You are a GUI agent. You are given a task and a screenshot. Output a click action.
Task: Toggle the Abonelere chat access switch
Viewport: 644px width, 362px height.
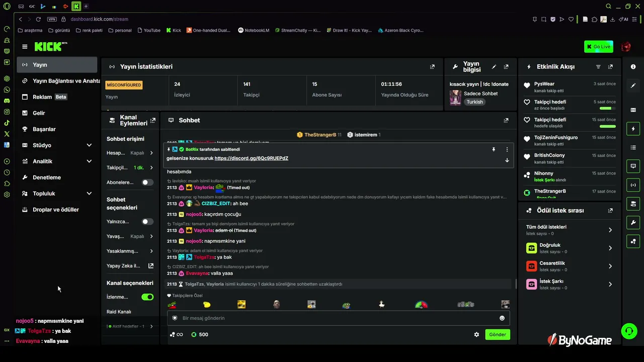click(x=147, y=183)
